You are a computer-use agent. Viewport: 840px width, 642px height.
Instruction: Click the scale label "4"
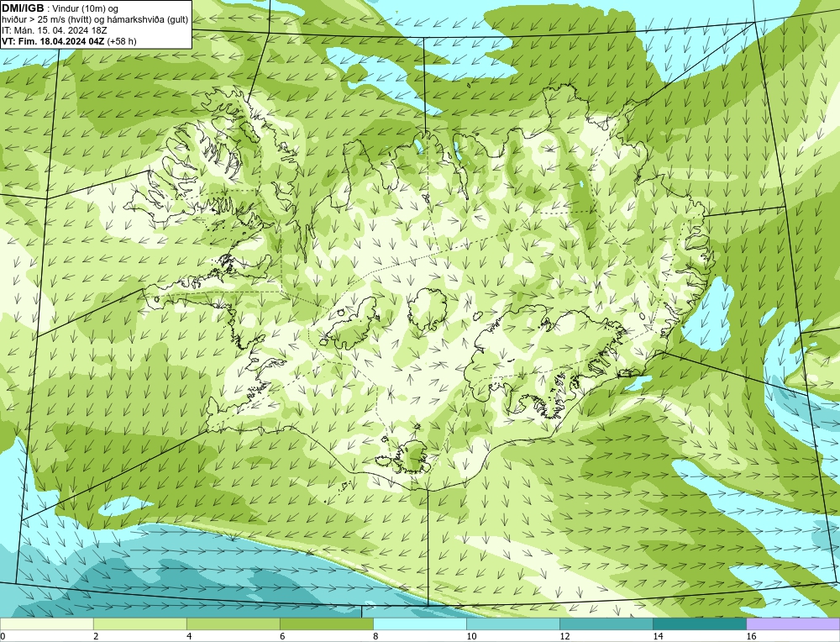pos(189,636)
